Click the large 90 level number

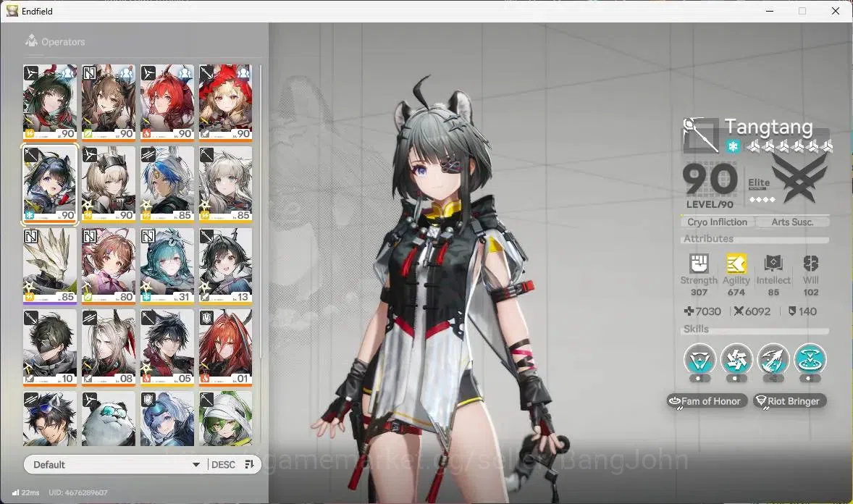(x=710, y=179)
